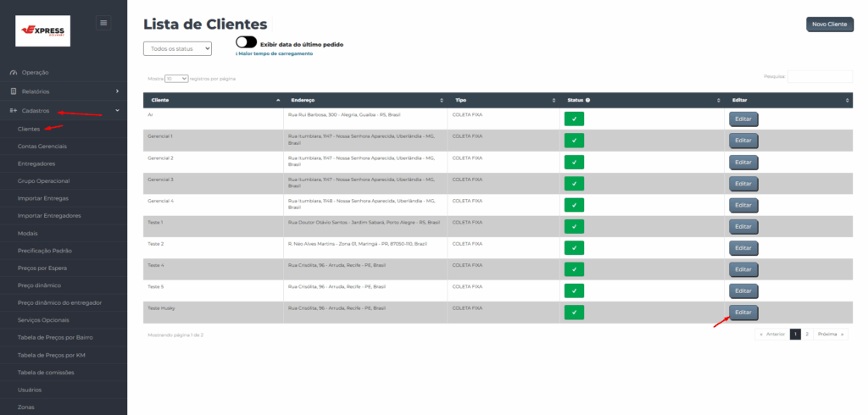Toggle Exibir data do último pedido switch
The height and width of the screenshot is (415, 868).
pyautogui.click(x=247, y=42)
